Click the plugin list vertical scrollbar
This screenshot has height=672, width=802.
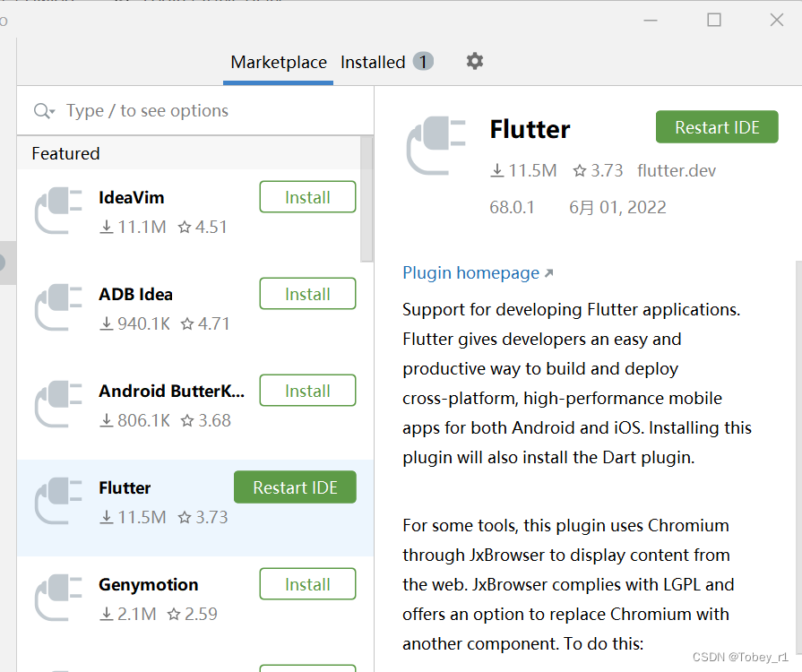[x=367, y=199]
